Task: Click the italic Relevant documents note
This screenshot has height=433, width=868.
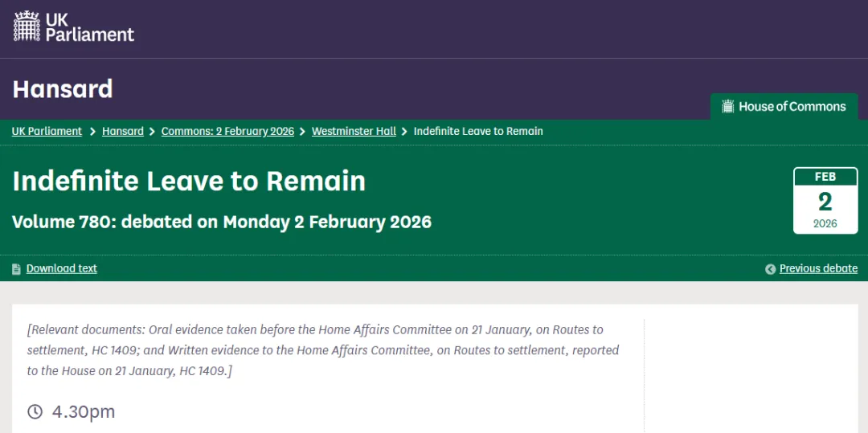Action: coord(323,350)
